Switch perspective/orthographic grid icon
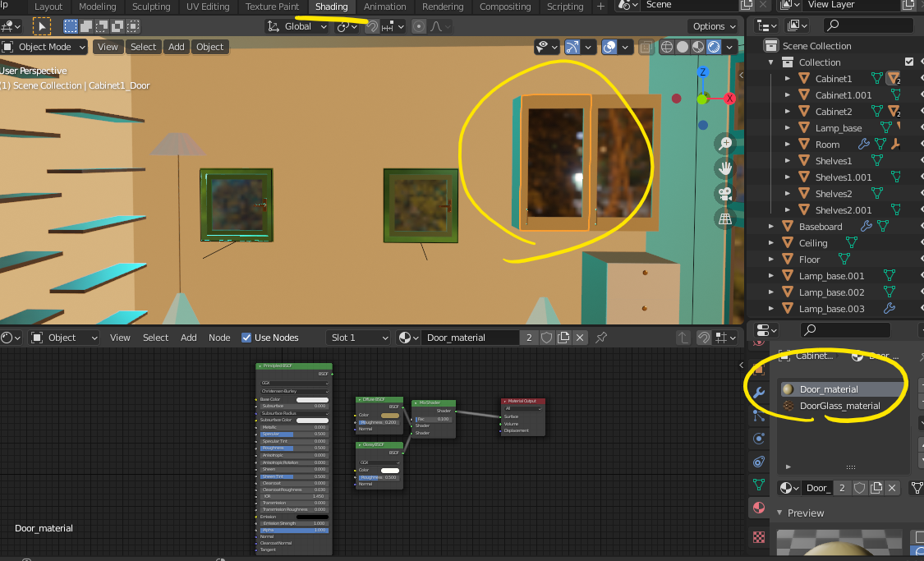 [x=725, y=219]
